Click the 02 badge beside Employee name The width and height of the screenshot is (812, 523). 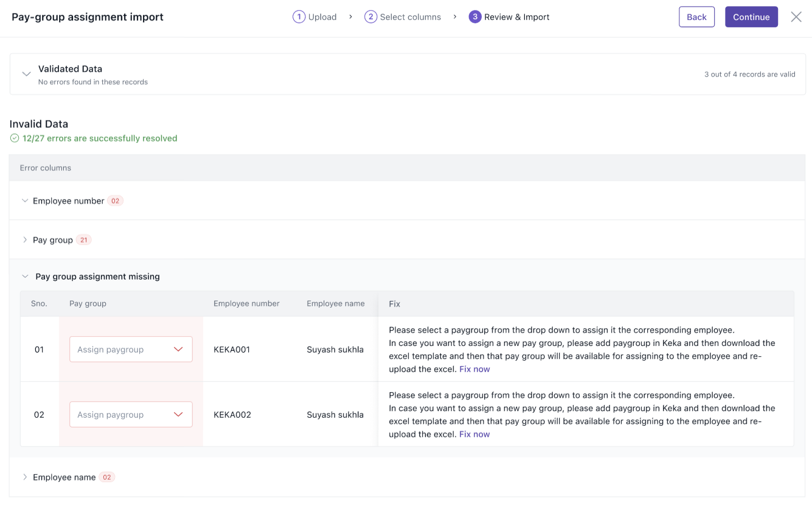tap(107, 477)
